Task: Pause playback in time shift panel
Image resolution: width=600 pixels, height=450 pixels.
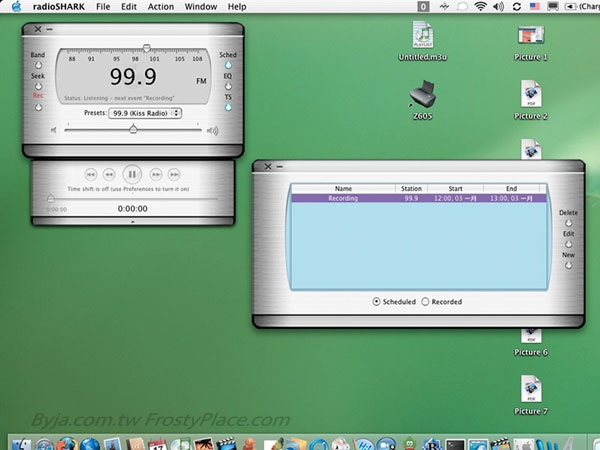Action: [x=132, y=174]
